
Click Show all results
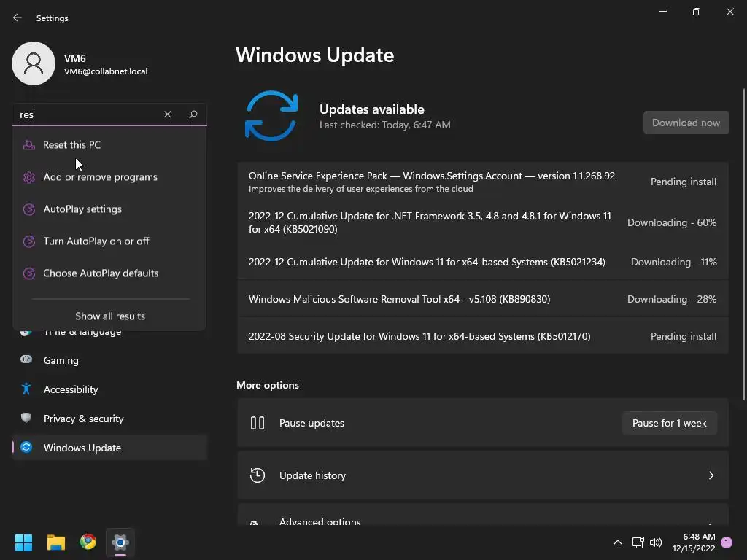point(110,316)
